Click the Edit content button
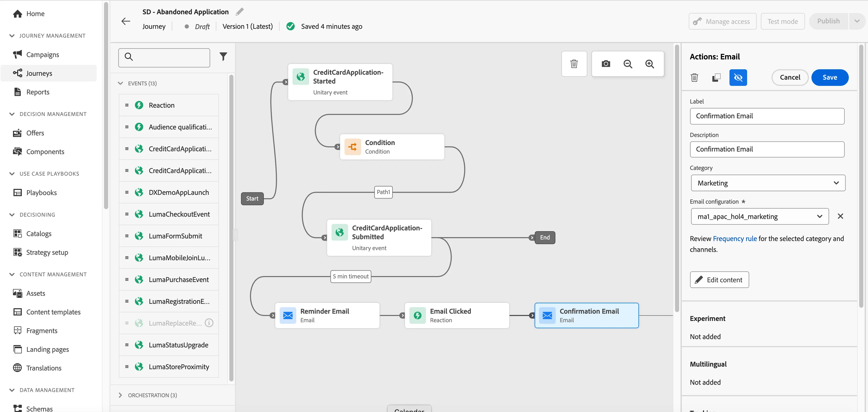 tap(719, 280)
